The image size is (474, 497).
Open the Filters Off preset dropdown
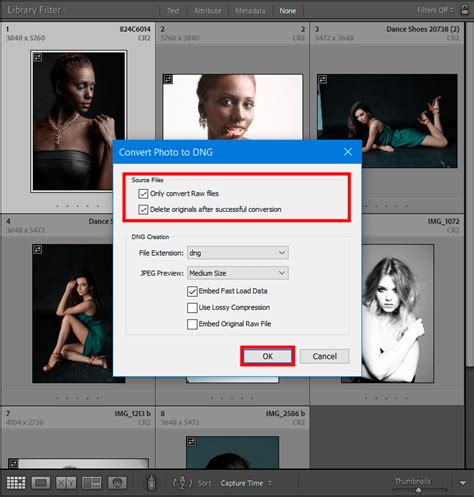pos(435,10)
